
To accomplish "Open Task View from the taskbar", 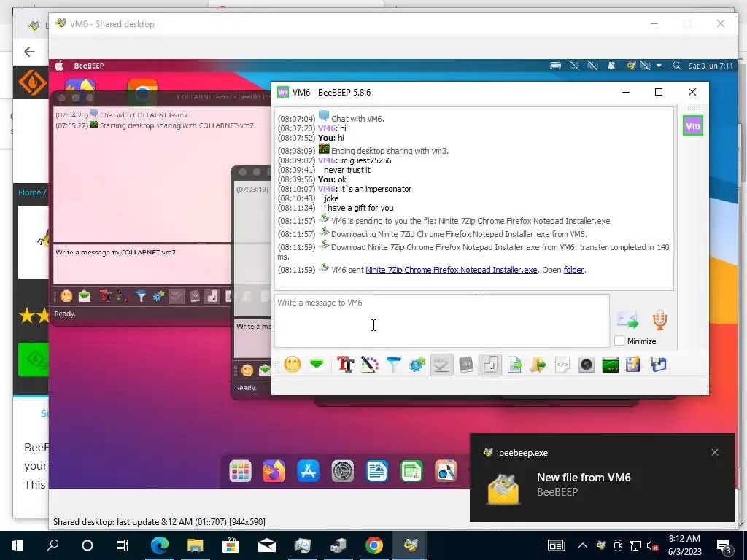I will [123, 545].
